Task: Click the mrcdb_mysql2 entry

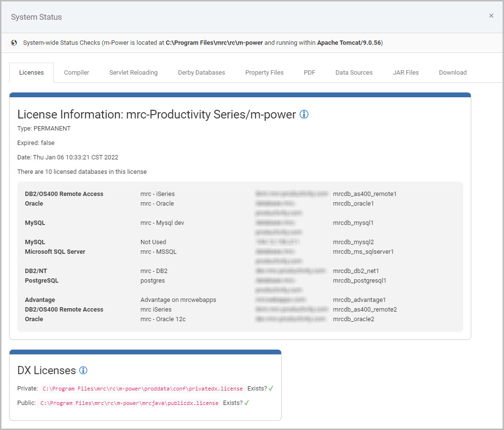Action: coord(353,242)
